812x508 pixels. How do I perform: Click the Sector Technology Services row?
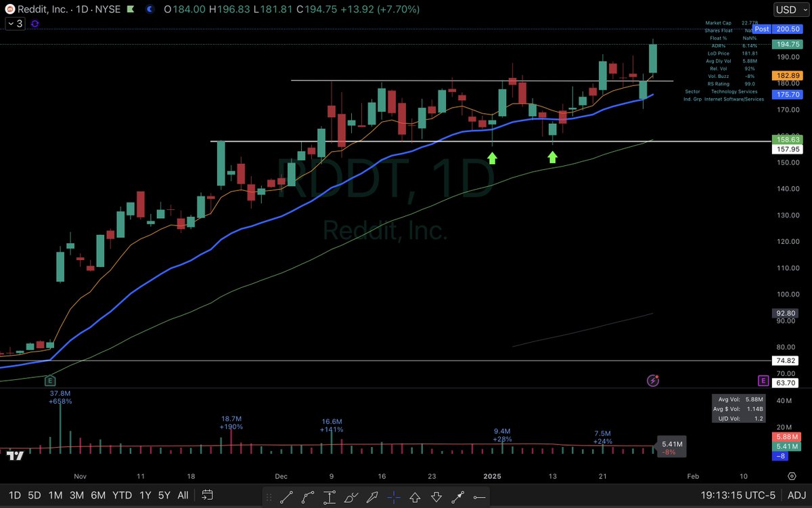[721, 91]
